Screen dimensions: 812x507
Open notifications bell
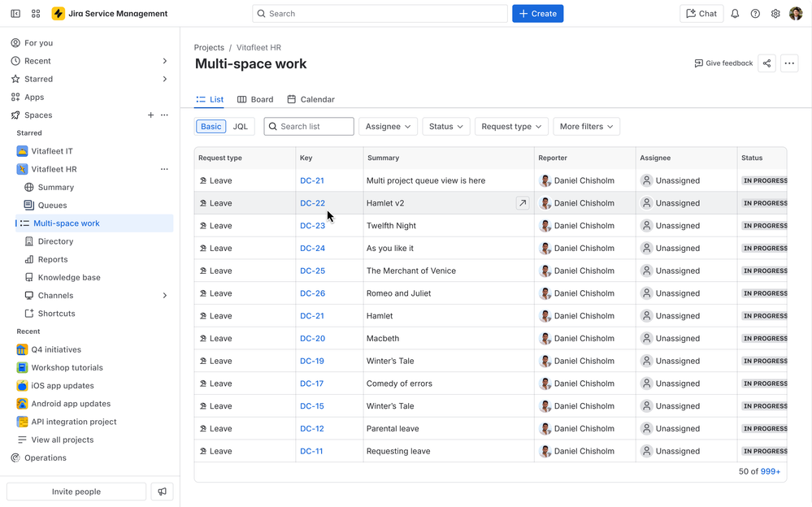pos(735,14)
